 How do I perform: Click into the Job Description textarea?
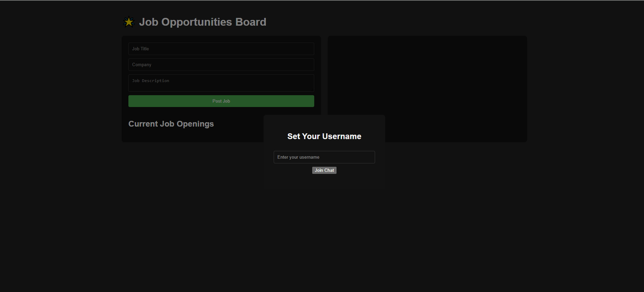(221, 83)
